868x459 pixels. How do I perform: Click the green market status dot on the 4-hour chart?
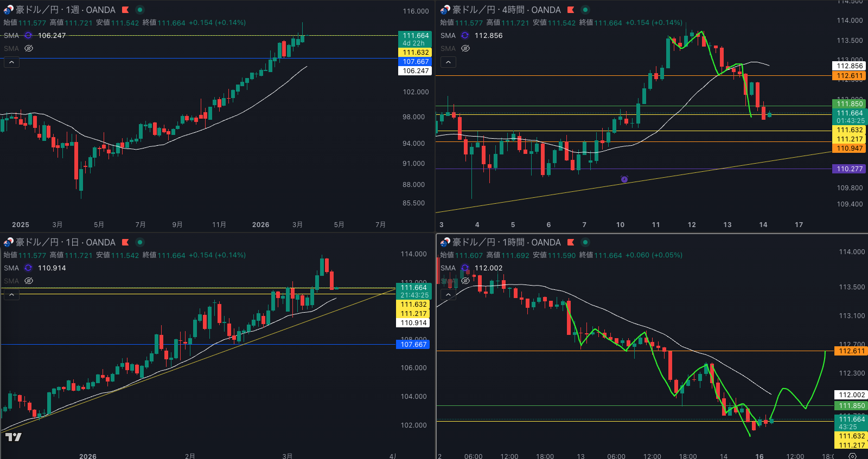(x=585, y=10)
